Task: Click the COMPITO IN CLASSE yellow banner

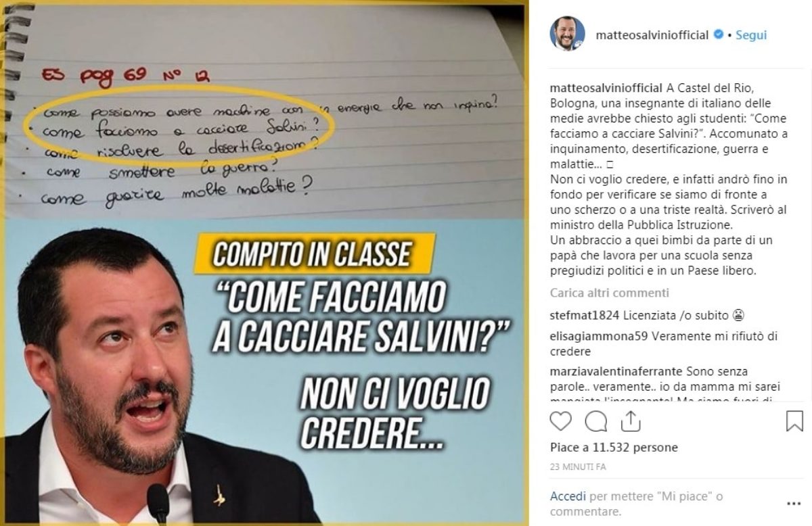Action: 313,254
